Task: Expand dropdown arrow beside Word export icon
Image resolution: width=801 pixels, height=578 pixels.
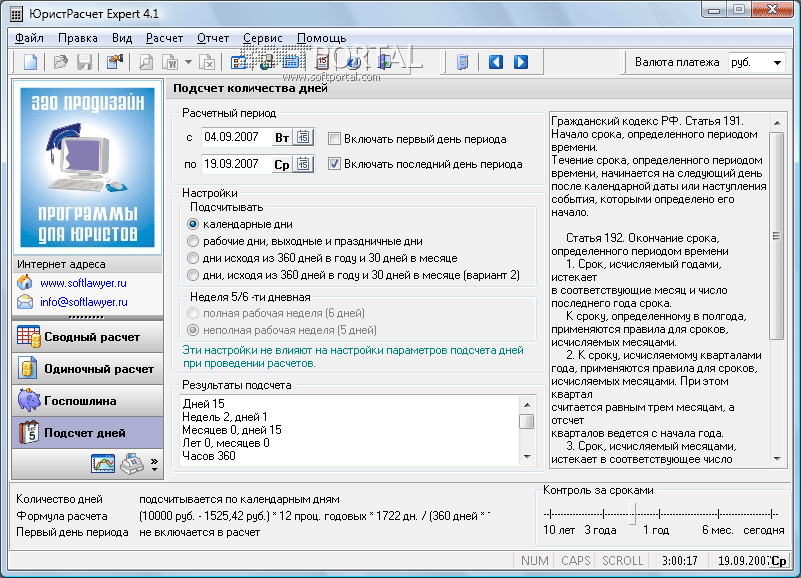Action: tap(189, 62)
